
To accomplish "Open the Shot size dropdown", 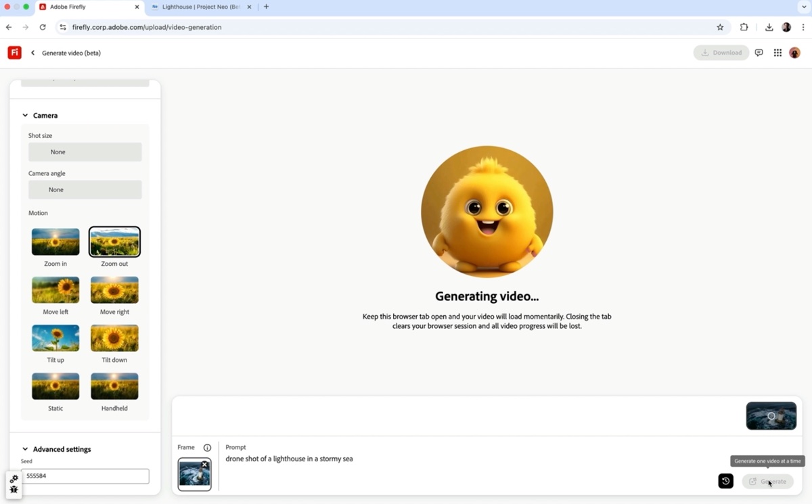I will pos(85,152).
